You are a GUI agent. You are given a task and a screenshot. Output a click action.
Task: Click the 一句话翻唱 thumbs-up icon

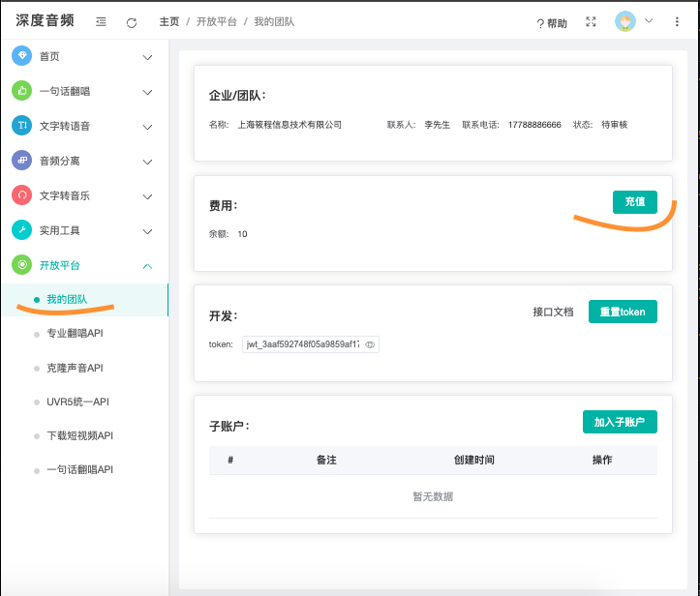click(21, 91)
